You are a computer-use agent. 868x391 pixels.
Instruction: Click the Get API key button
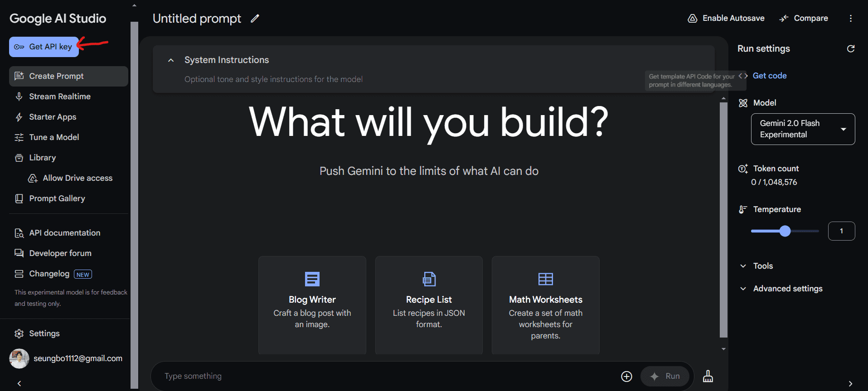tap(44, 47)
